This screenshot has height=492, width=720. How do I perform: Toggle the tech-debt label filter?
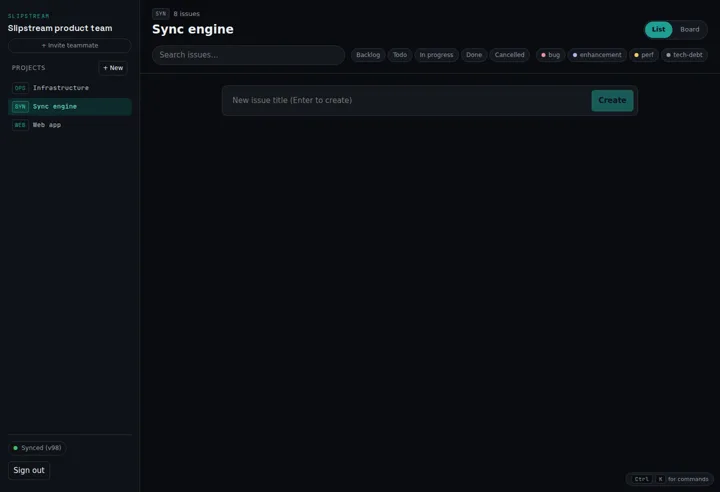tap(684, 55)
